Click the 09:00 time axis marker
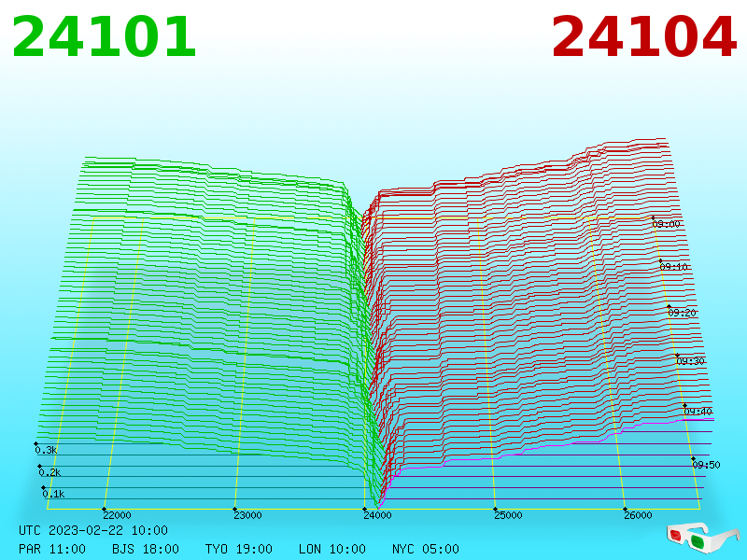Image resolution: width=747 pixels, height=560 pixels. click(667, 224)
